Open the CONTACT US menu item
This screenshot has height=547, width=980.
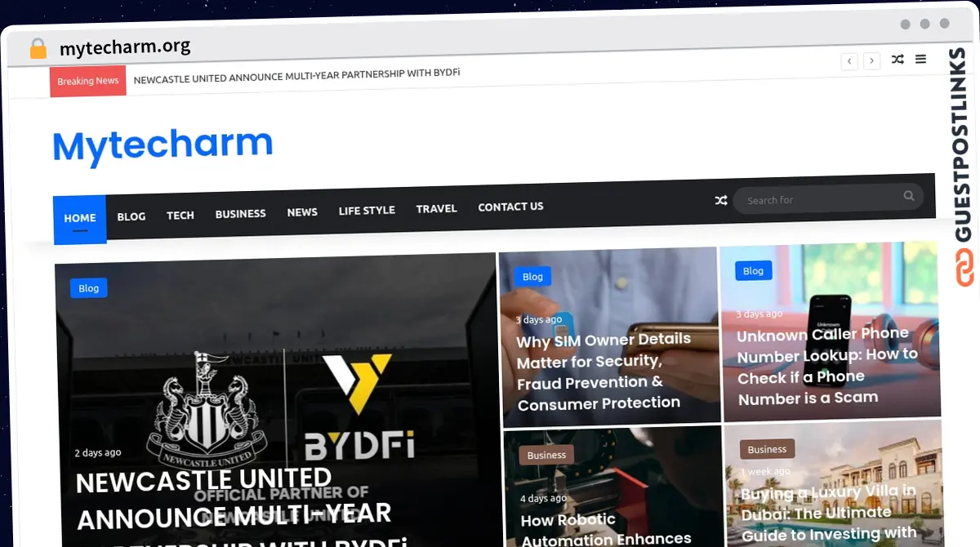pos(510,207)
